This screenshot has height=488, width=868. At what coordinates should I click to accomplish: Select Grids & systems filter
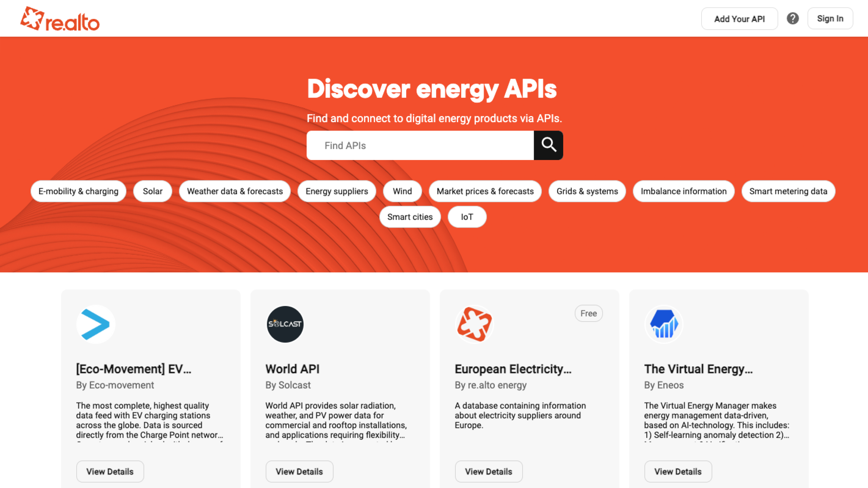587,191
